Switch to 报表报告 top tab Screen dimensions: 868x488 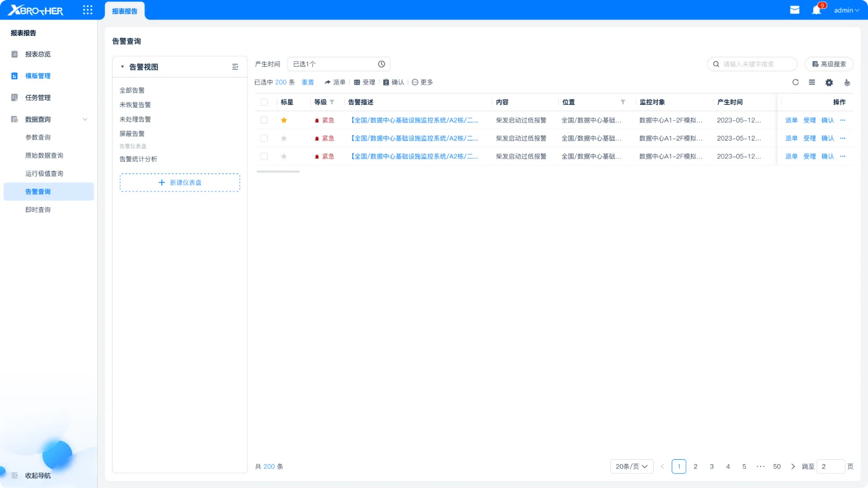pyautogui.click(x=125, y=11)
